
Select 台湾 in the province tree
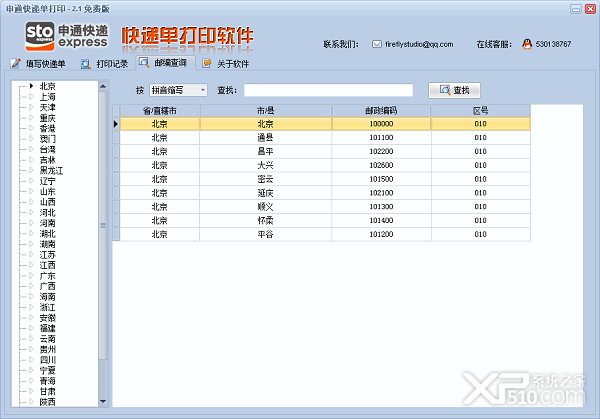(x=47, y=149)
